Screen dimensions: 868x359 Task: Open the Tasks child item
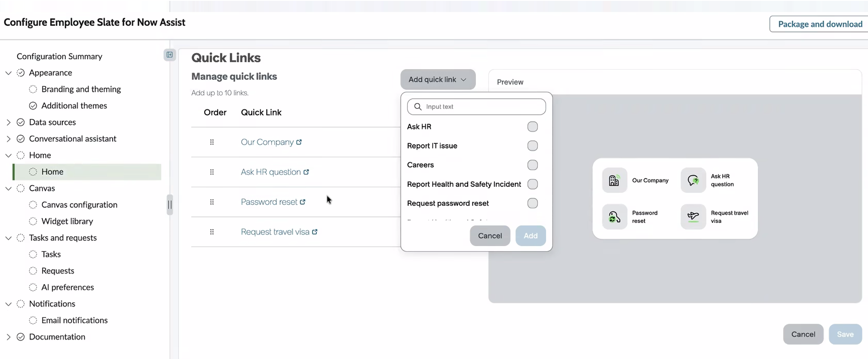51,254
